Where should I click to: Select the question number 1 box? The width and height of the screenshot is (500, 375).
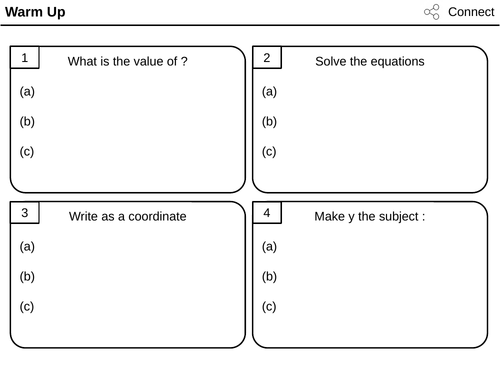25,58
